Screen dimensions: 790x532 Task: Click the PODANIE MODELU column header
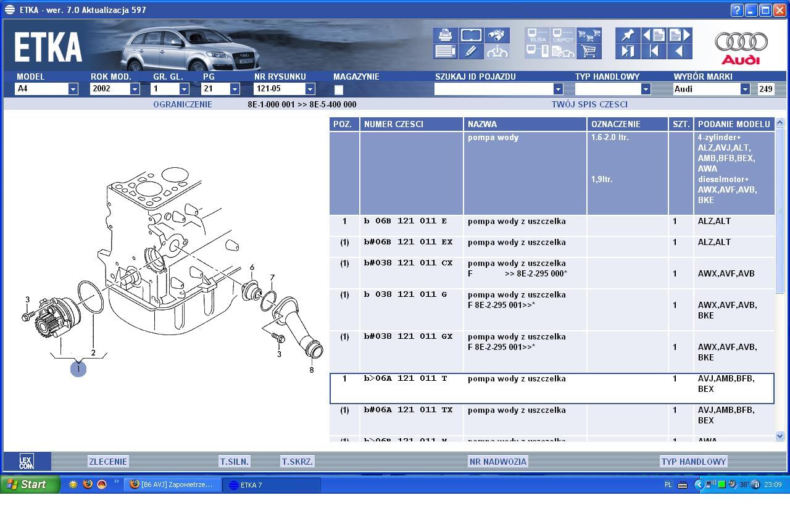click(734, 124)
